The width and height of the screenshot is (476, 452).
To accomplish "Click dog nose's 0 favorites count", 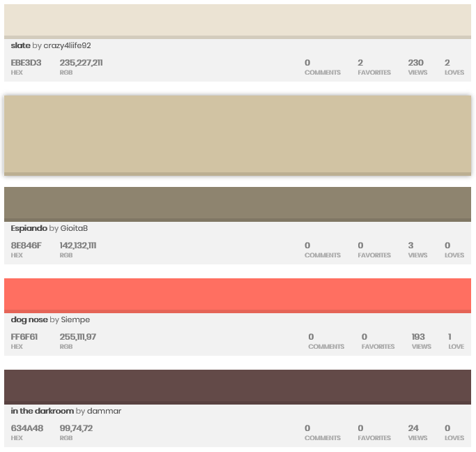I will tap(364, 337).
